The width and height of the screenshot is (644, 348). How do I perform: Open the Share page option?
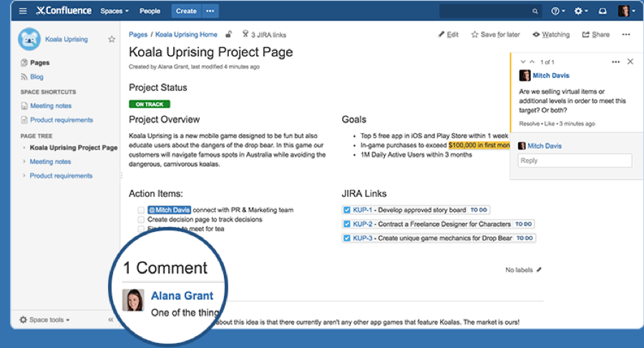point(587,34)
